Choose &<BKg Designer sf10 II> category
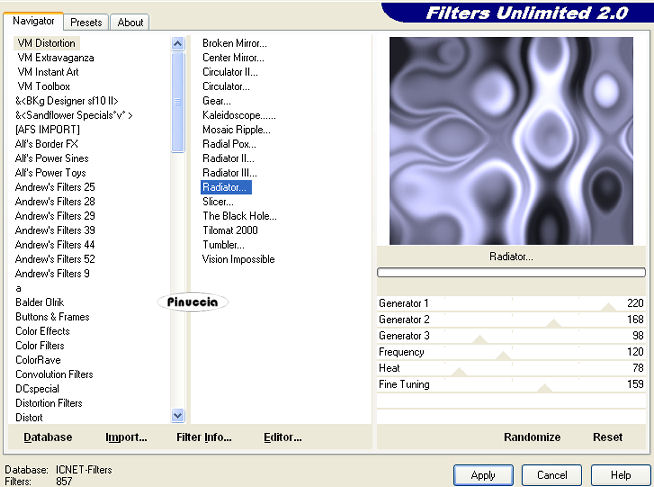654x487 pixels. (67, 101)
